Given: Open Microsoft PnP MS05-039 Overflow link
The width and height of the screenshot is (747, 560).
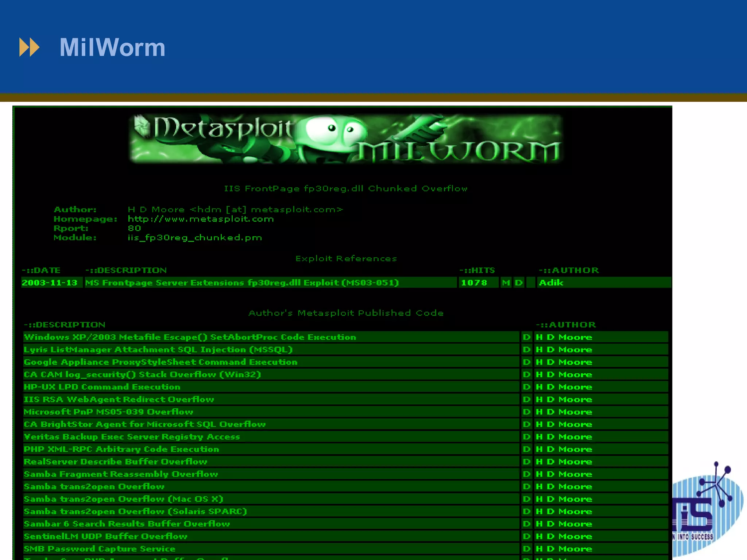Looking at the screenshot, I should 108,412.
